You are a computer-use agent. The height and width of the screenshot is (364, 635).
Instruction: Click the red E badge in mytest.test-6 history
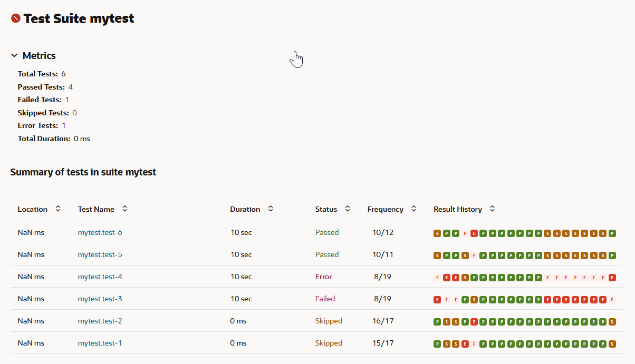[474, 233]
